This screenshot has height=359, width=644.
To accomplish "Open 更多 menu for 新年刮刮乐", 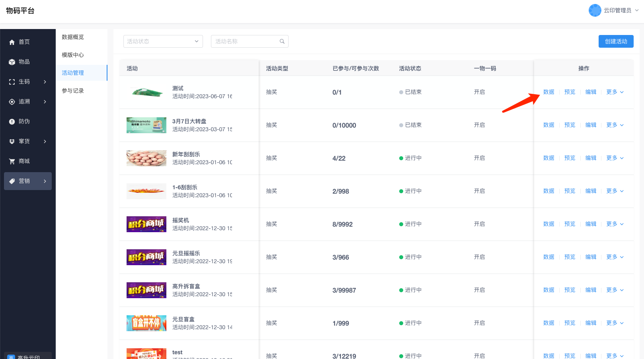I will (x=615, y=158).
